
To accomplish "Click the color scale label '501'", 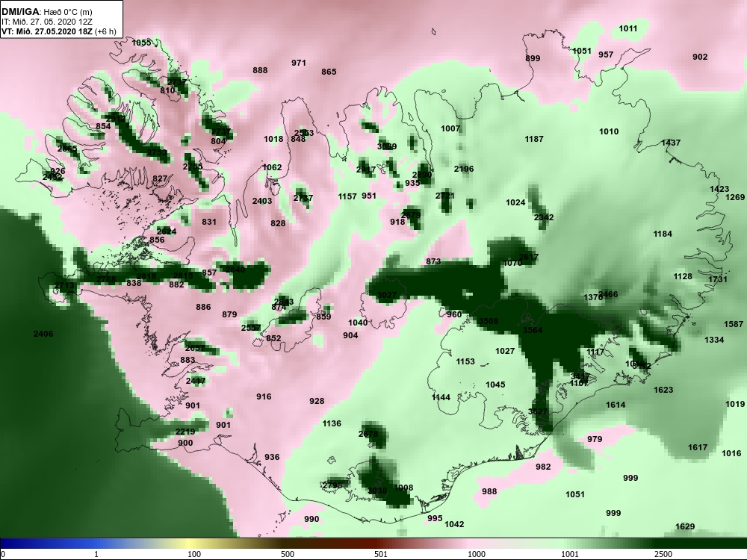I will click(x=381, y=554).
